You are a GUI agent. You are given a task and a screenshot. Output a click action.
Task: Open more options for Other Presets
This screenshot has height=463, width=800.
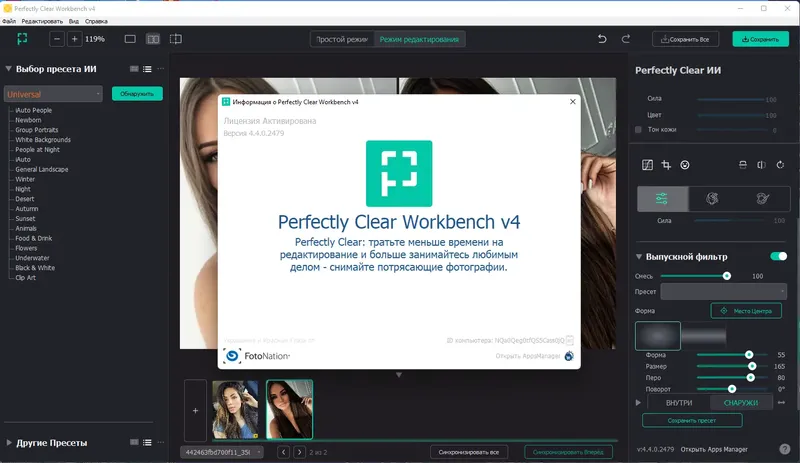point(161,442)
